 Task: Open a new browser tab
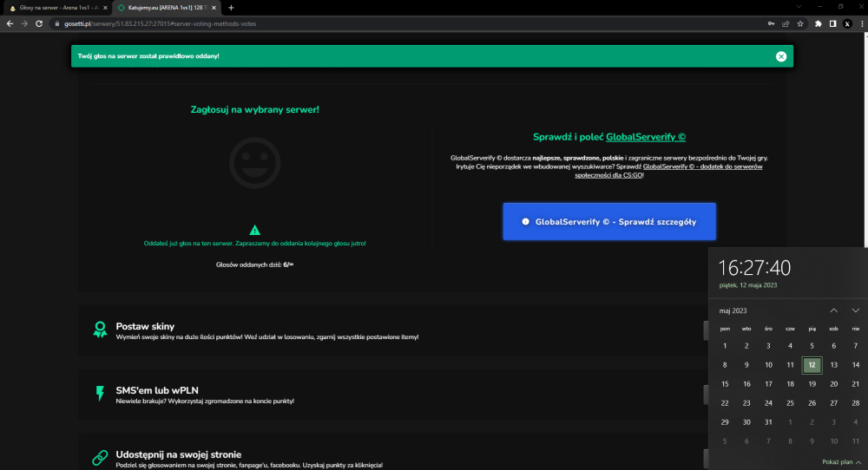click(x=231, y=8)
